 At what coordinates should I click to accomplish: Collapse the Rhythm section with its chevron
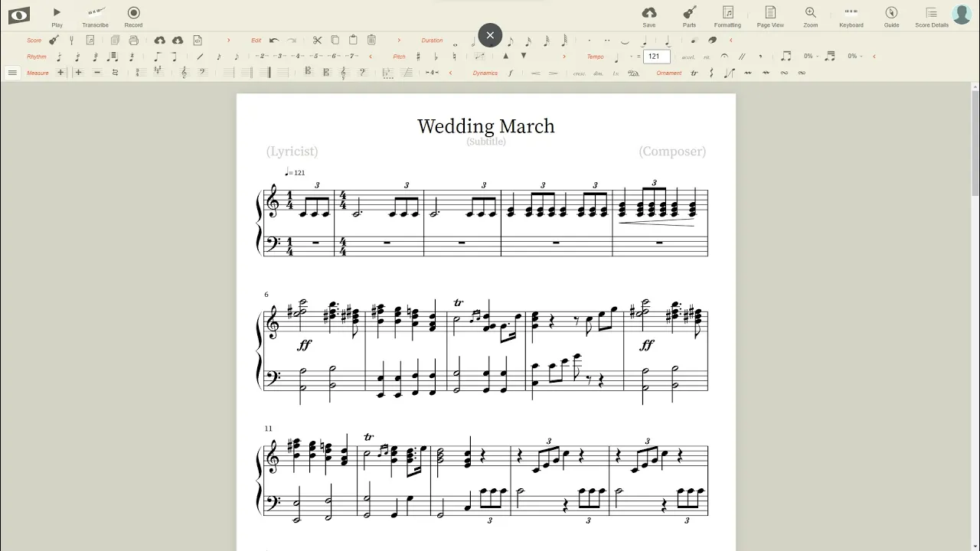pyautogui.click(x=371, y=57)
